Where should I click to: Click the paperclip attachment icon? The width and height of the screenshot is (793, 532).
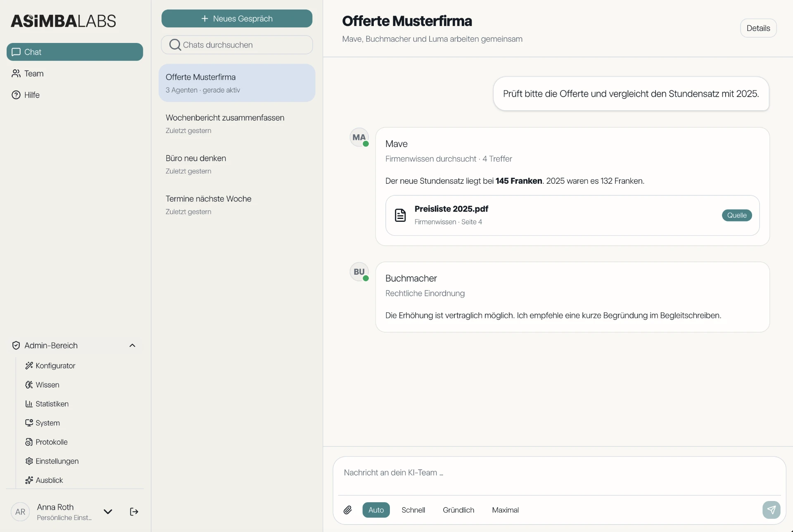(348, 510)
